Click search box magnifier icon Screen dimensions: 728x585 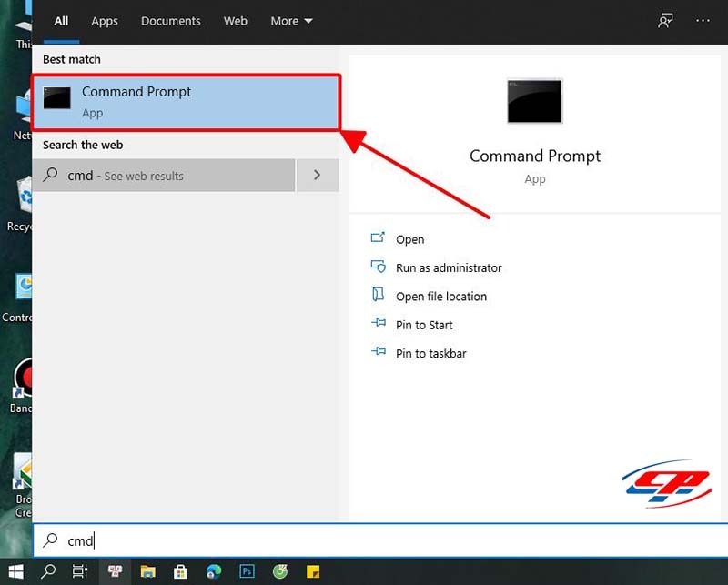click(50, 540)
